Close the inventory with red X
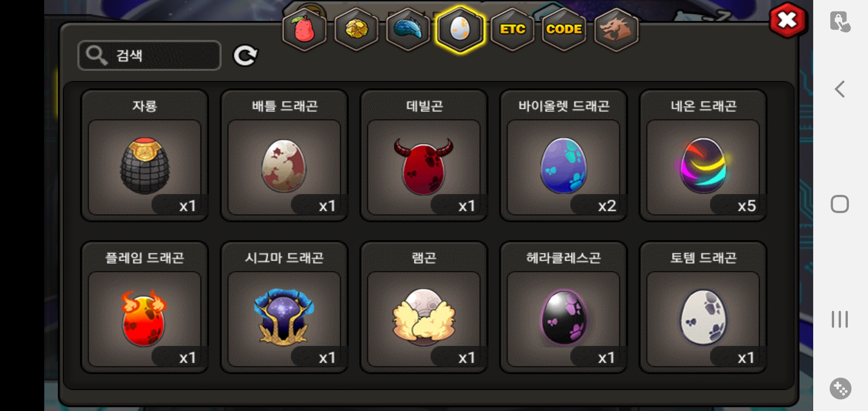 (787, 20)
